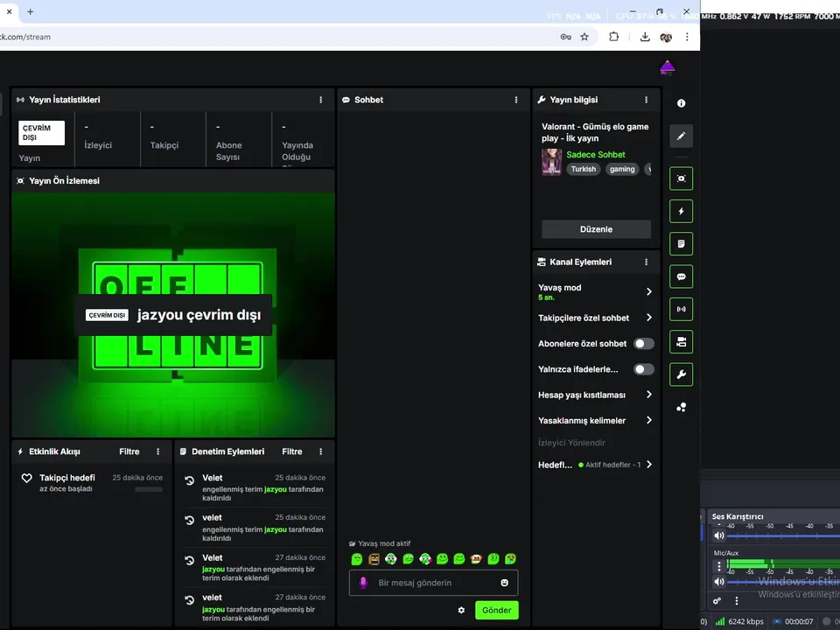Open browser downloads icon
This screenshot has height=630, width=840.
645,37
